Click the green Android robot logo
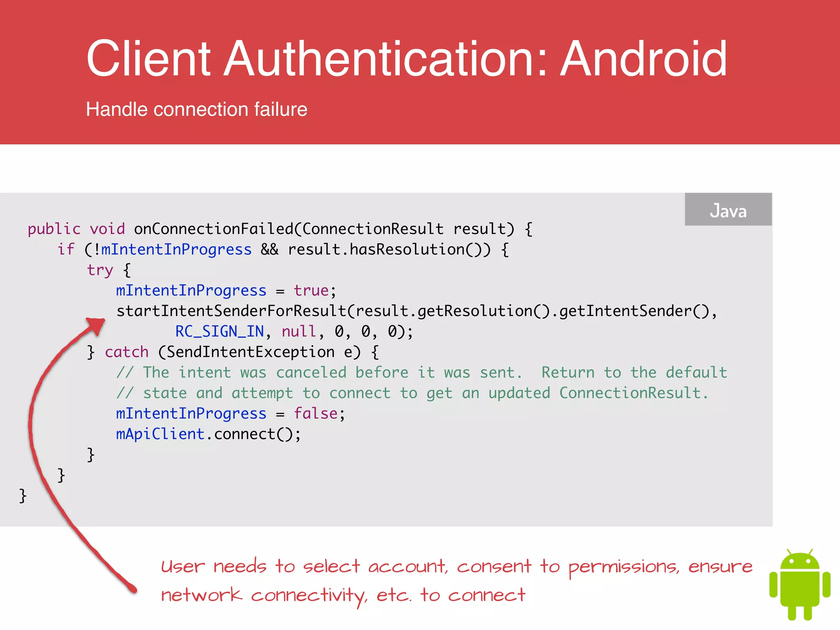The height and width of the screenshot is (630, 840). pos(799,584)
